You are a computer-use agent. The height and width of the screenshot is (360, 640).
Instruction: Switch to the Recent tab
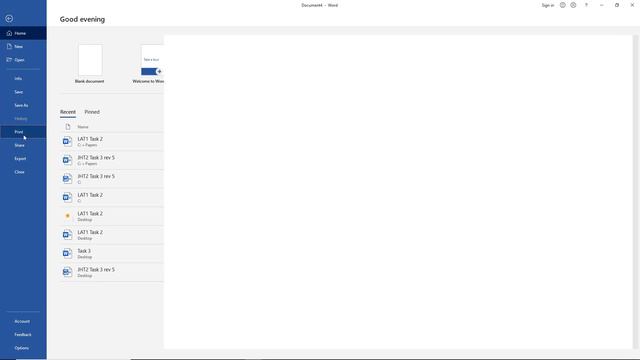68,112
